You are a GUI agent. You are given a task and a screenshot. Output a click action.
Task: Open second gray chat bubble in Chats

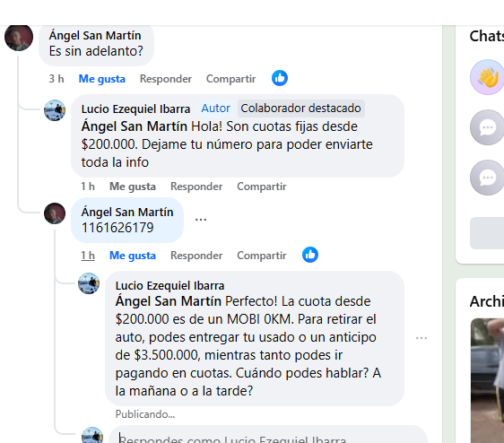coord(487,178)
